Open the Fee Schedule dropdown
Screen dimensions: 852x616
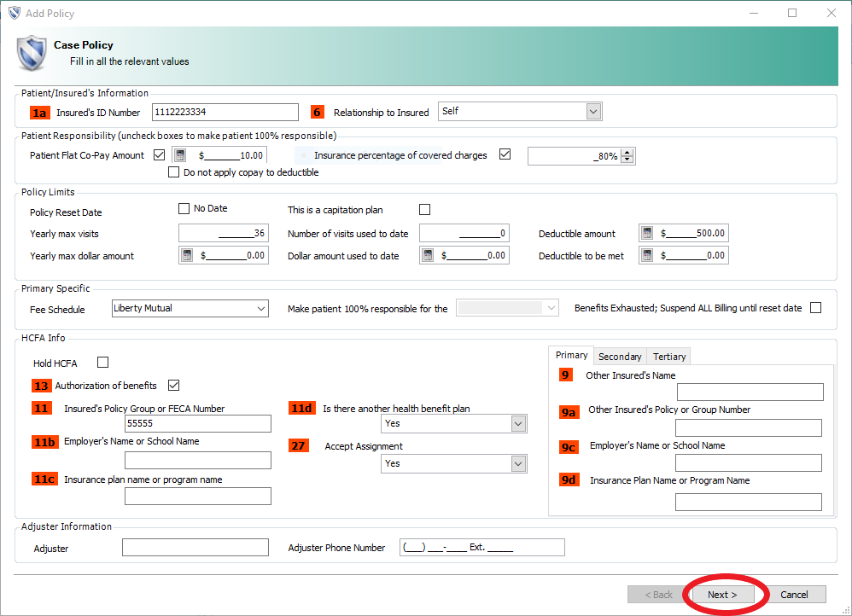click(x=260, y=308)
